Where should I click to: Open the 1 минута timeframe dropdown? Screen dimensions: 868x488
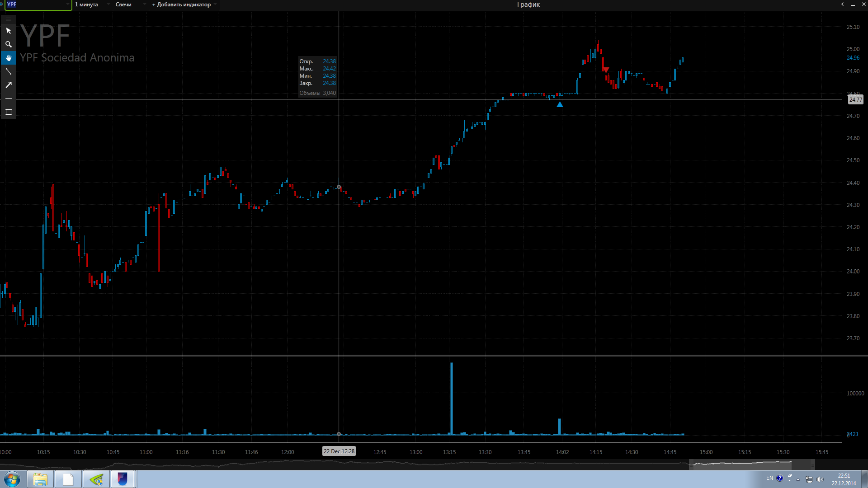coord(92,5)
